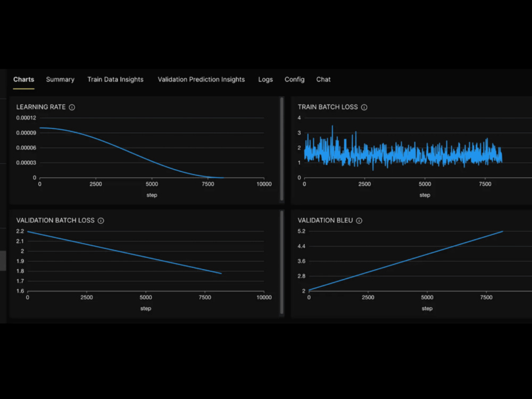Click the 2.8 label on Validation BLEU axis
The height and width of the screenshot is (399, 532).
301,276
